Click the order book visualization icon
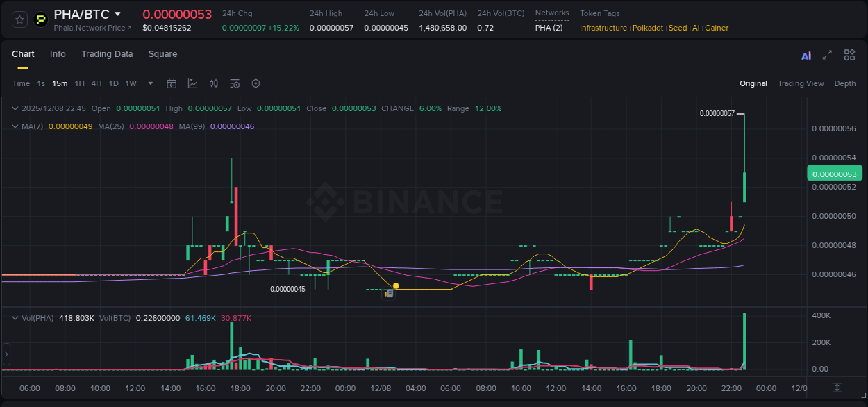 tap(213, 83)
